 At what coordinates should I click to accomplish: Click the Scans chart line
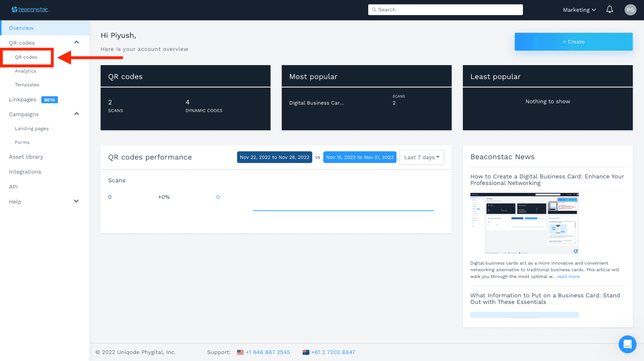(x=343, y=210)
